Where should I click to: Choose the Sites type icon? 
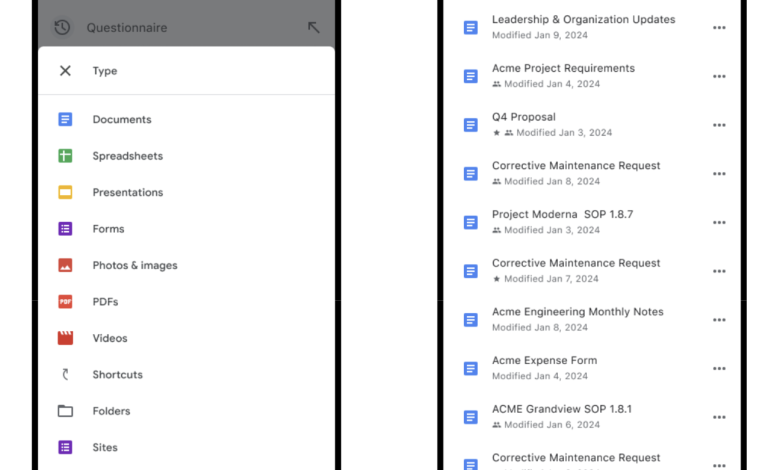coord(65,447)
